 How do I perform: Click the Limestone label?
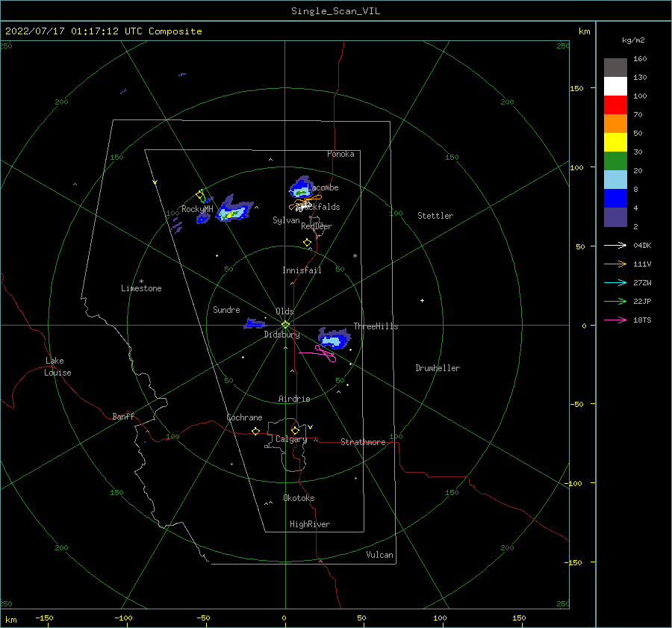click(141, 288)
